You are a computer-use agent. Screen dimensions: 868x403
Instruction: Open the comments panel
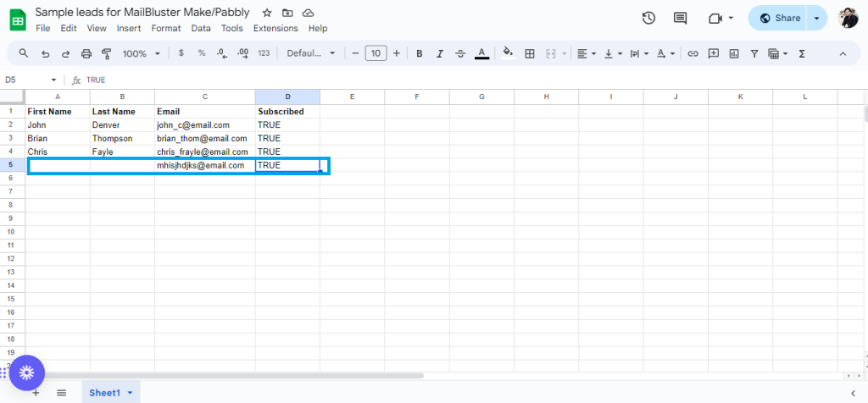[x=680, y=19]
